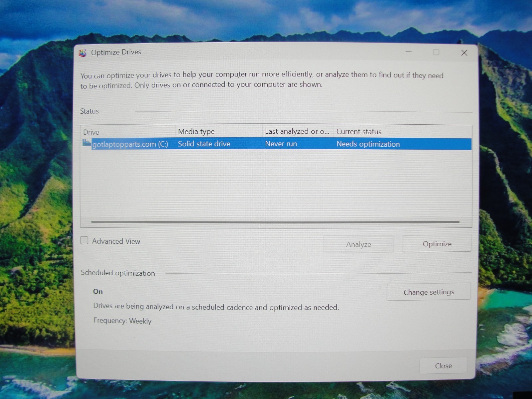Click the Solid state drive cell
The height and width of the screenshot is (399, 532).
tap(204, 144)
